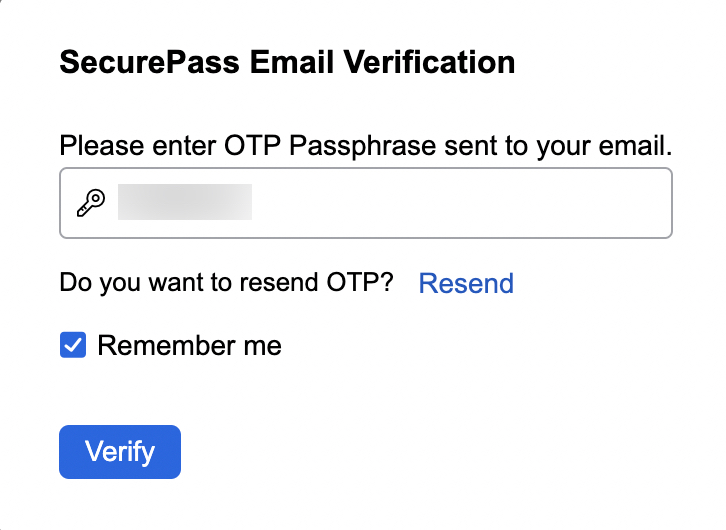Click the "Do you want to resend OTP?" text
This screenshot has height=530, width=726.
coord(227,283)
